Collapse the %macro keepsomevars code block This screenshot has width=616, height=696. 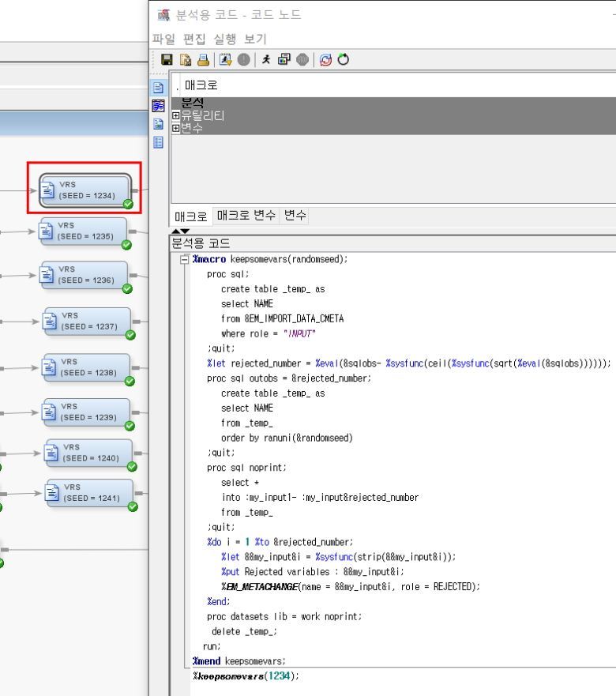coord(185,259)
